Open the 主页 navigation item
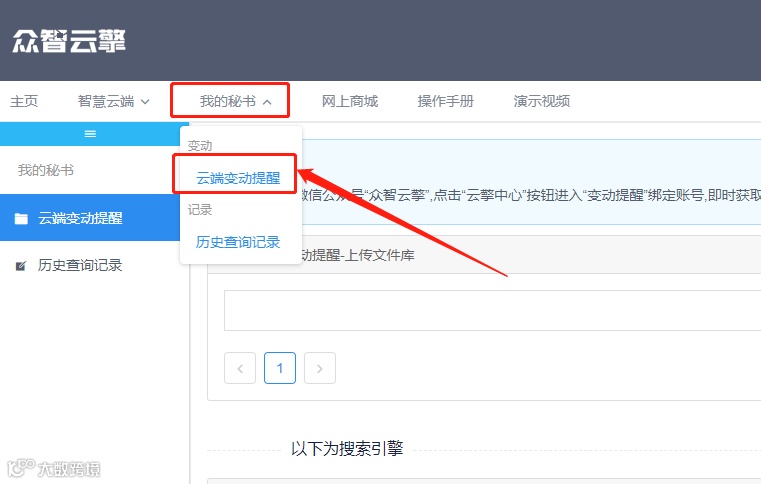This screenshot has height=484, width=761. coord(24,101)
